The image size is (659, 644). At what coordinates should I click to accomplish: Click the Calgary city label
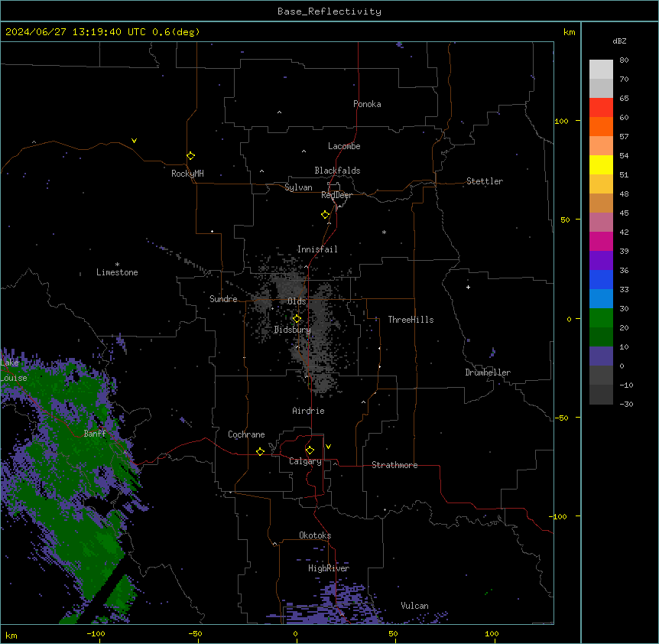click(305, 461)
